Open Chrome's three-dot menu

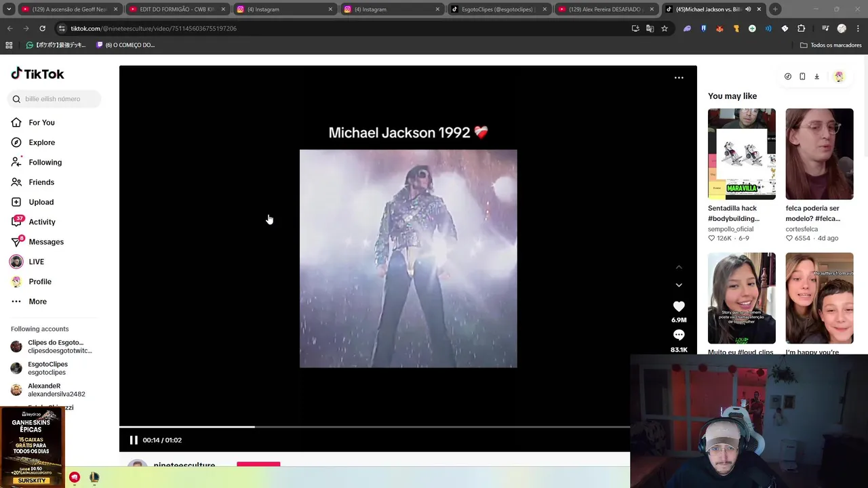(859, 28)
